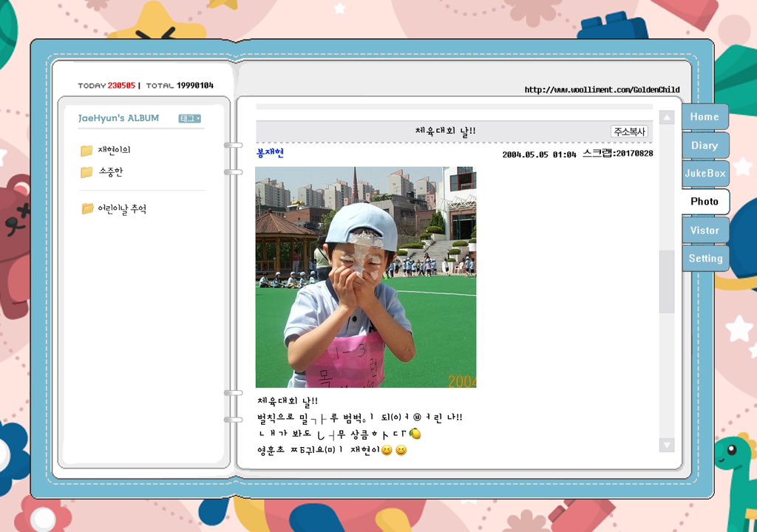
Task: Open the Diary tab
Action: click(x=705, y=146)
